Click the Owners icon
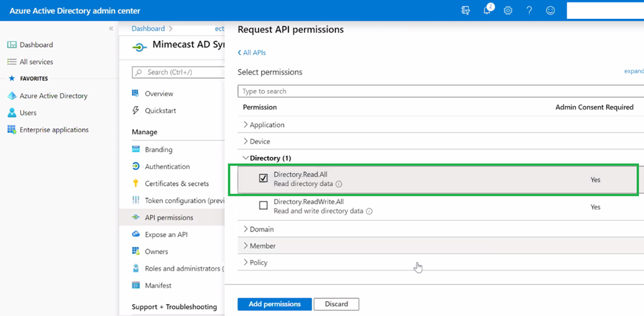Image resolution: width=644 pixels, height=316 pixels. tap(136, 251)
